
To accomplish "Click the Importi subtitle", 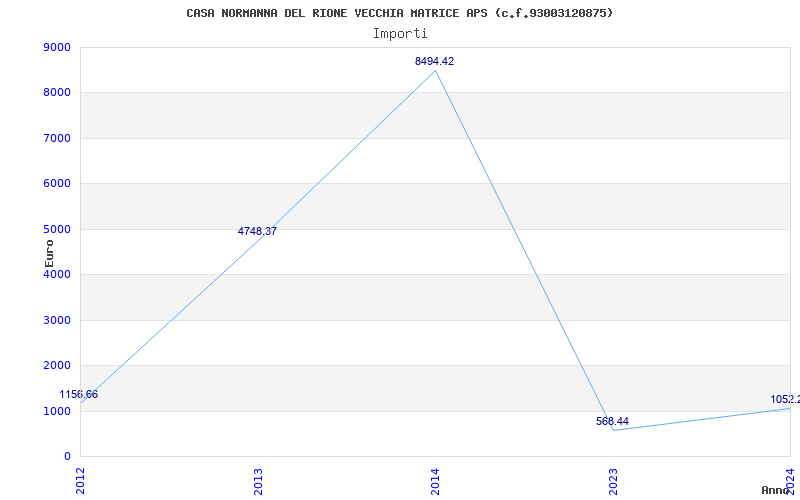I will coord(400,34).
